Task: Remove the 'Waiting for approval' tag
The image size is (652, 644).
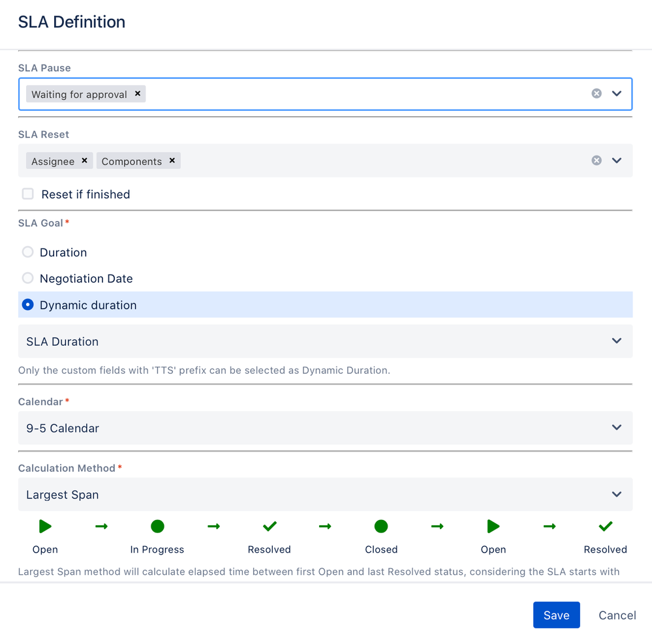Action: [x=138, y=94]
